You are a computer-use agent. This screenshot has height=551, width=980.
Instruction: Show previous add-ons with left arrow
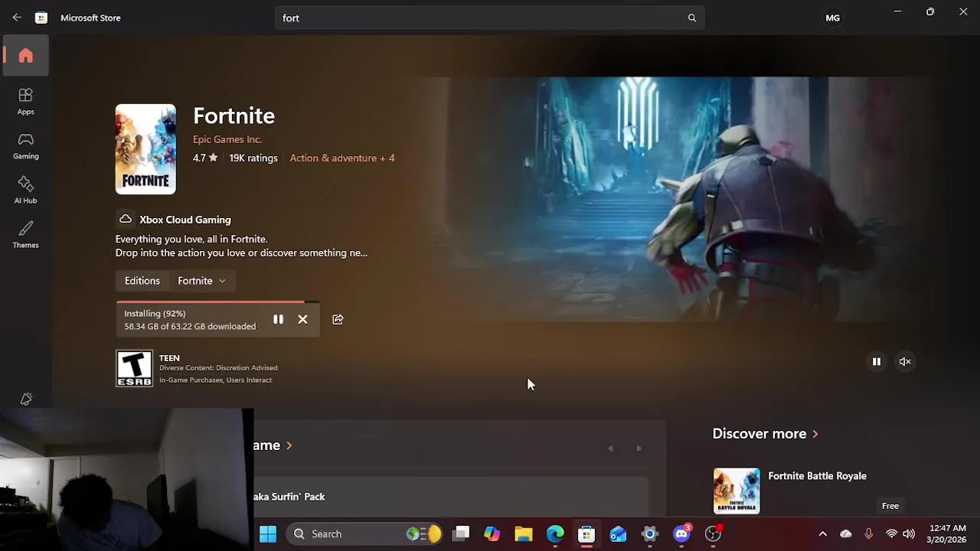[610, 448]
